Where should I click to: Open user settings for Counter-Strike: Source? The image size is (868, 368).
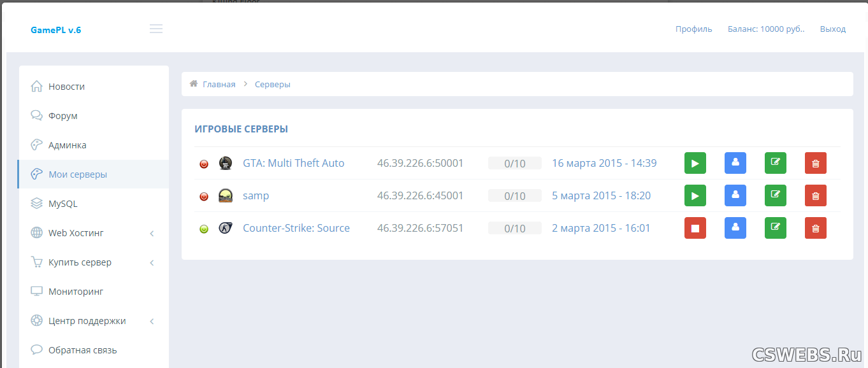click(735, 228)
